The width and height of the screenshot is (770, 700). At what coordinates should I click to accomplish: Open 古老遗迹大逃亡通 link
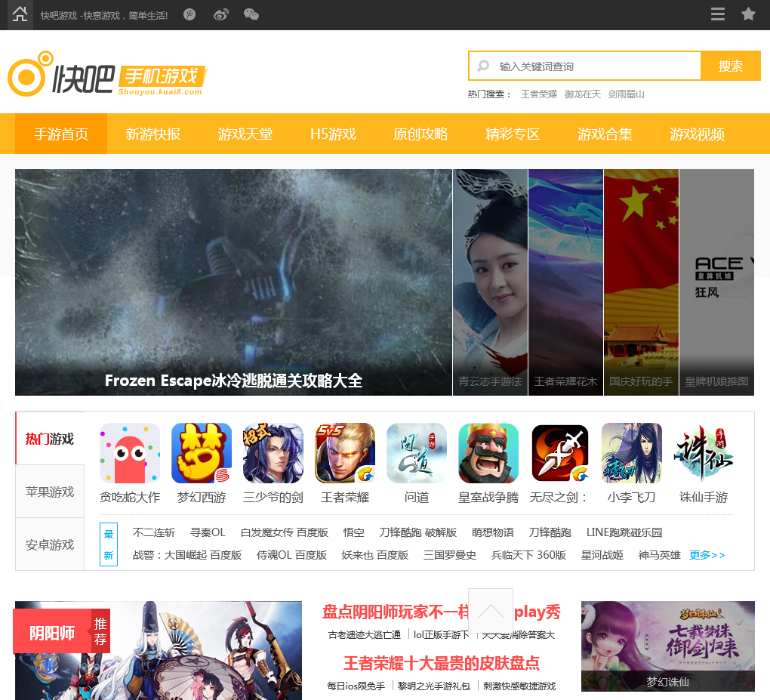[x=365, y=634]
